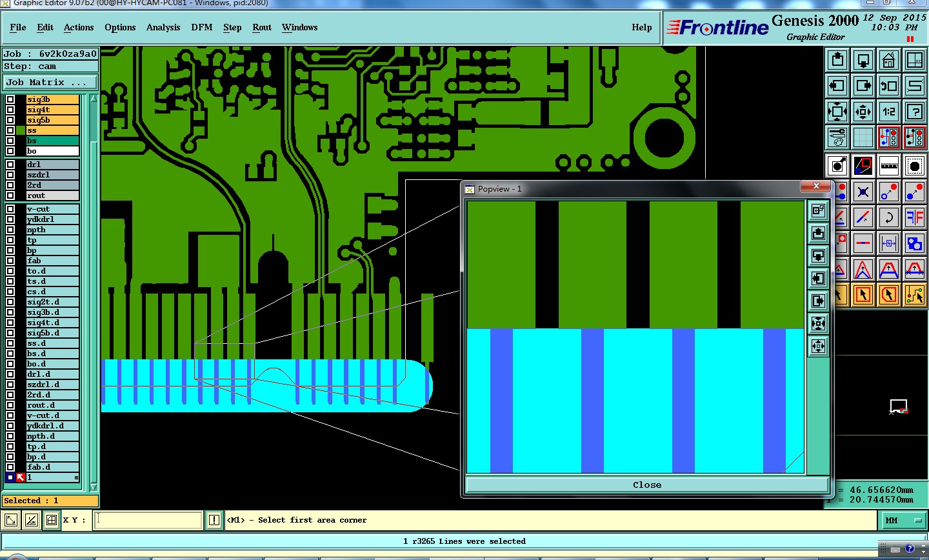Open the Rout menu
The image size is (929, 560).
click(262, 27)
